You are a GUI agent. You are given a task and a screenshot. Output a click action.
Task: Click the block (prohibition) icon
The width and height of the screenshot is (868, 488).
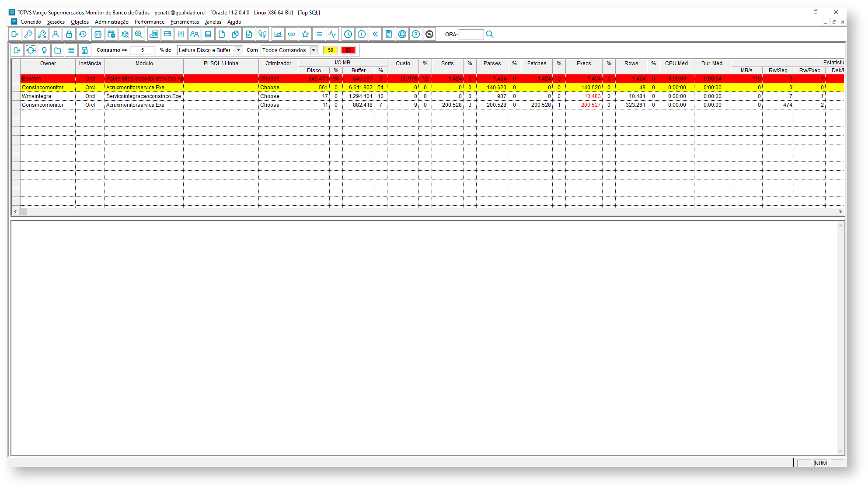tap(429, 34)
